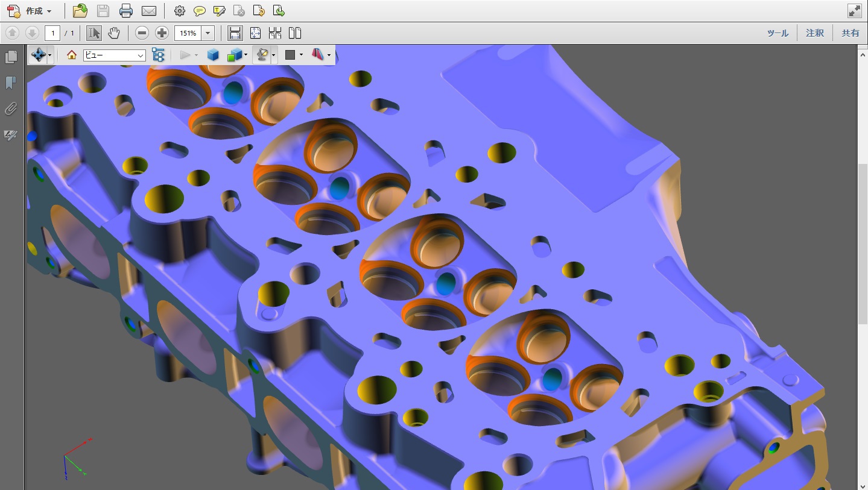Click the add sticky note icon
The image size is (868, 490).
click(x=200, y=11)
